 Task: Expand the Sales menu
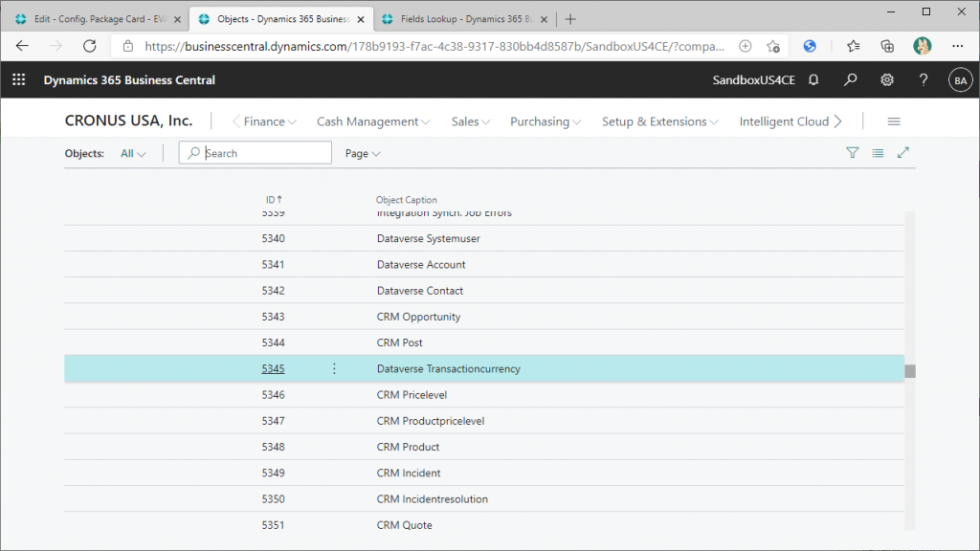(471, 121)
